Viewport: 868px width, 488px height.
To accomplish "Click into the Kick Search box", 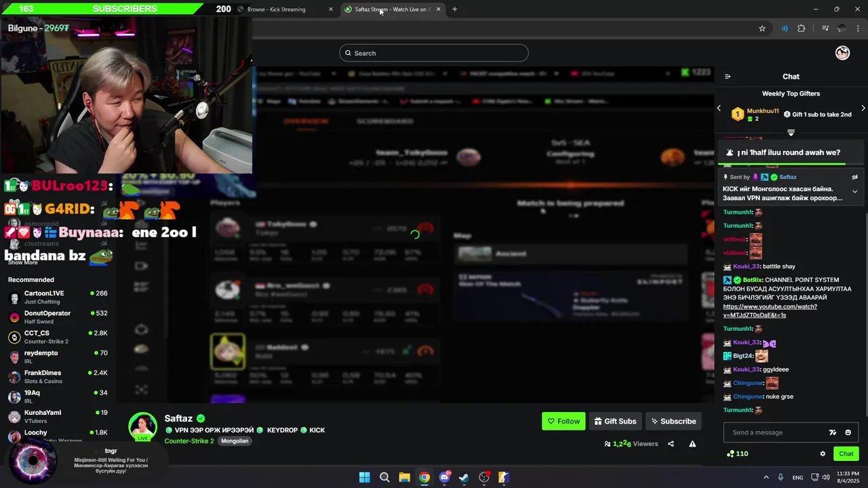I will (x=434, y=53).
